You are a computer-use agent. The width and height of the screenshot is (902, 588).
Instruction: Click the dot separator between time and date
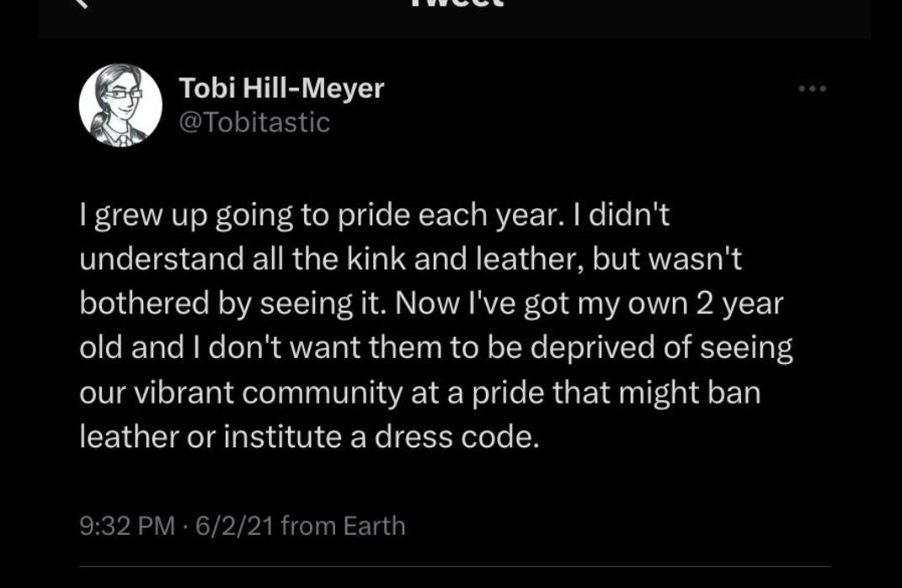184,527
